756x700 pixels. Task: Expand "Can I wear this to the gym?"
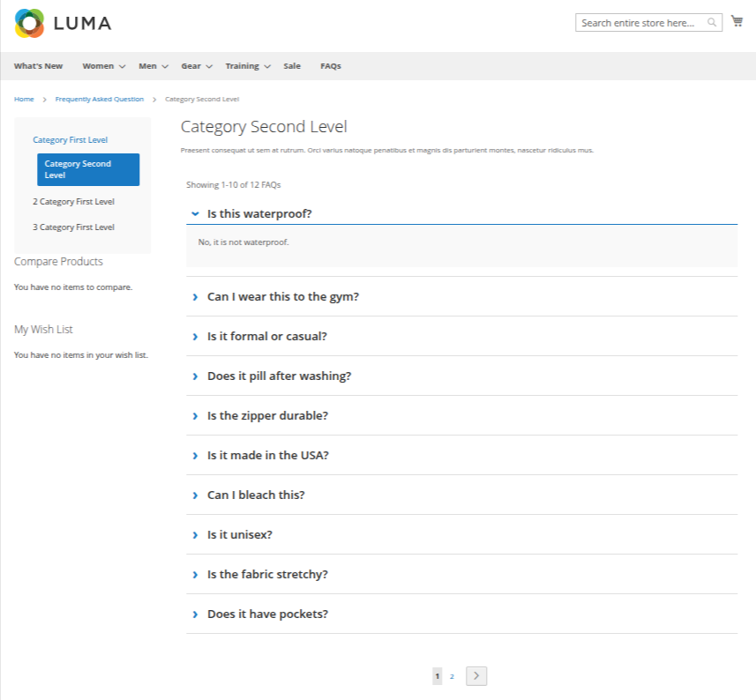pos(282,297)
